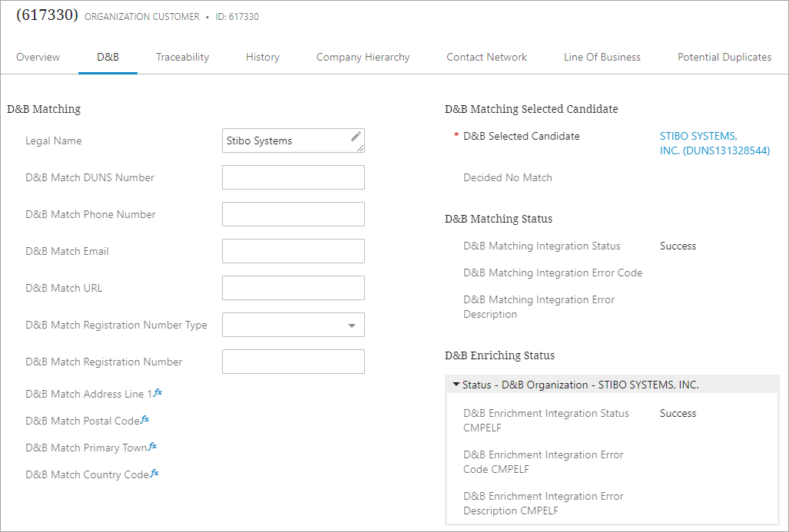View the Line Of Business tab
789x532 pixels.
(x=602, y=57)
